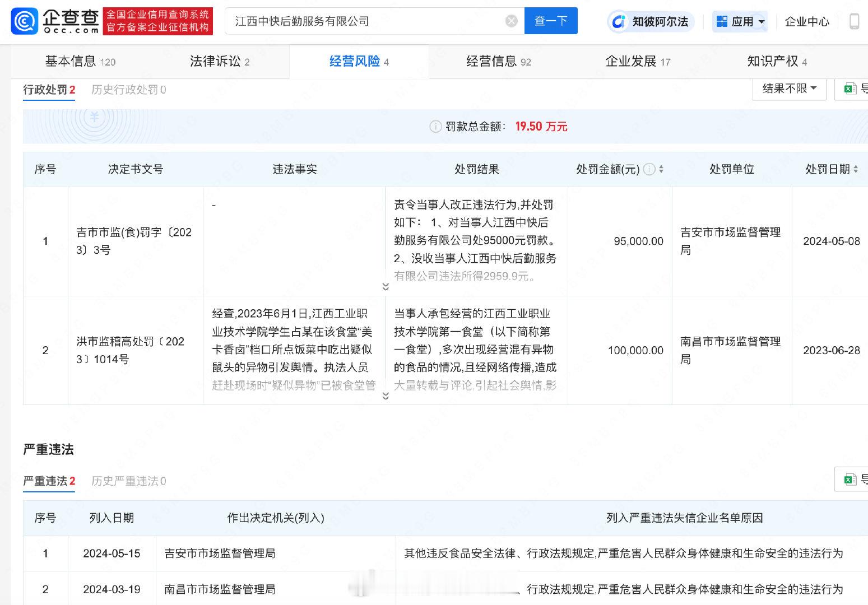This screenshot has height=605, width=868.
Task: Select 严重违法 2 sub-tab
Action: 49,481
